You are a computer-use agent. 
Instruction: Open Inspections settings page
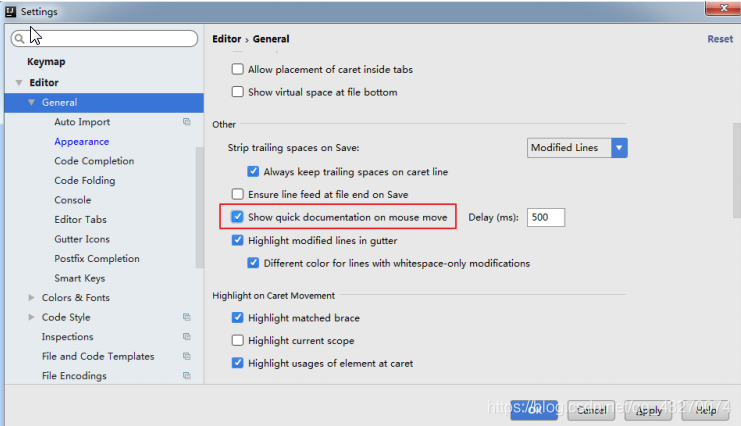(x=68, y=337)
